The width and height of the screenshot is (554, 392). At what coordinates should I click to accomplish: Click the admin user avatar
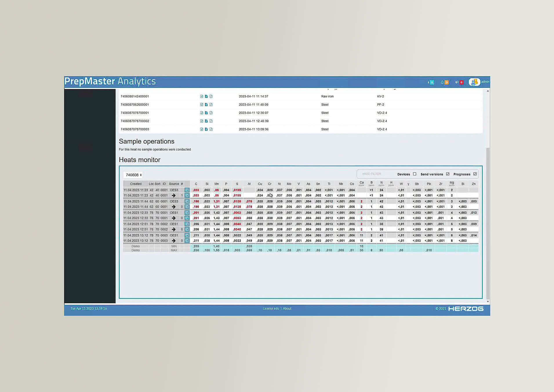[474, 82]
